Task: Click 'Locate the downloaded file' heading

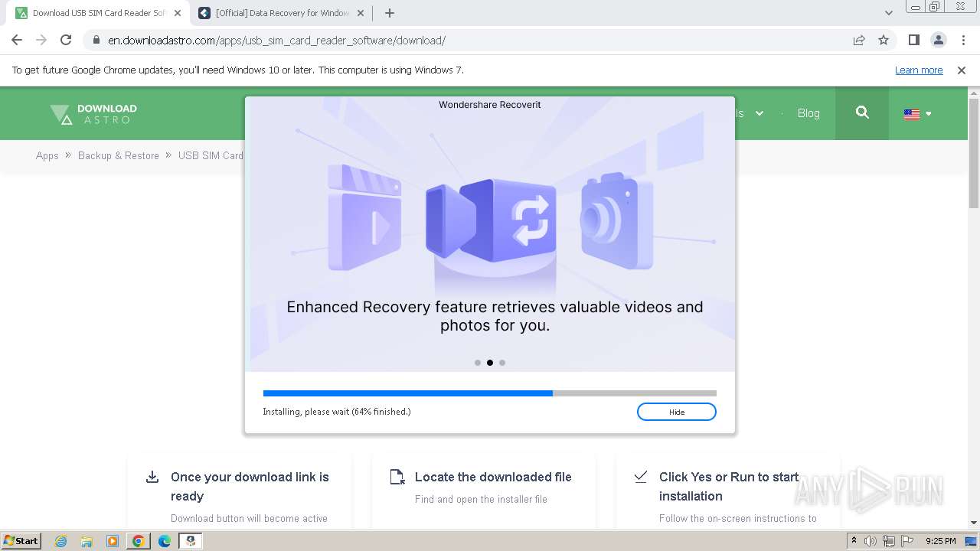Action: (493, 477)
